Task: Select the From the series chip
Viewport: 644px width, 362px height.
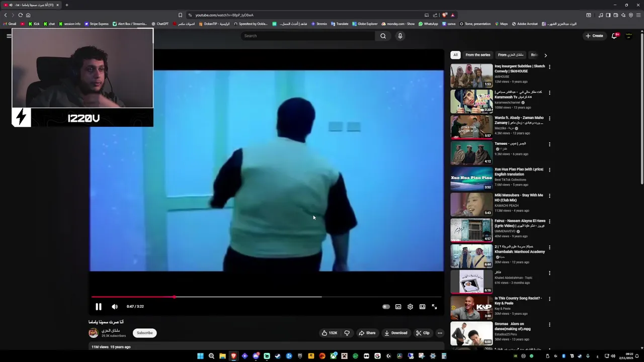Action: coord(477,55)
